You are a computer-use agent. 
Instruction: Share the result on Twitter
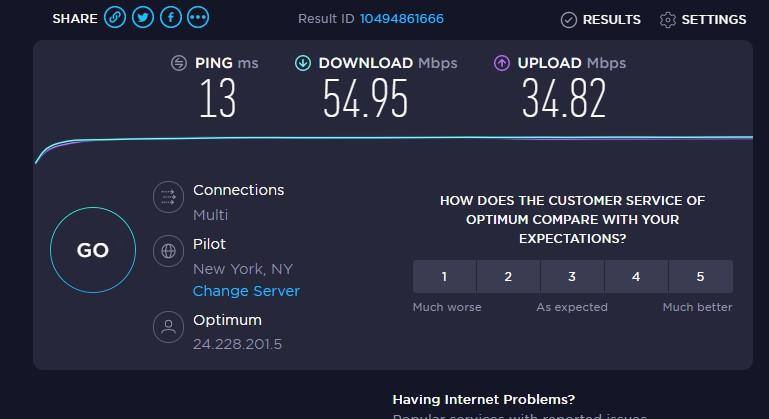[x=143, y=18]
